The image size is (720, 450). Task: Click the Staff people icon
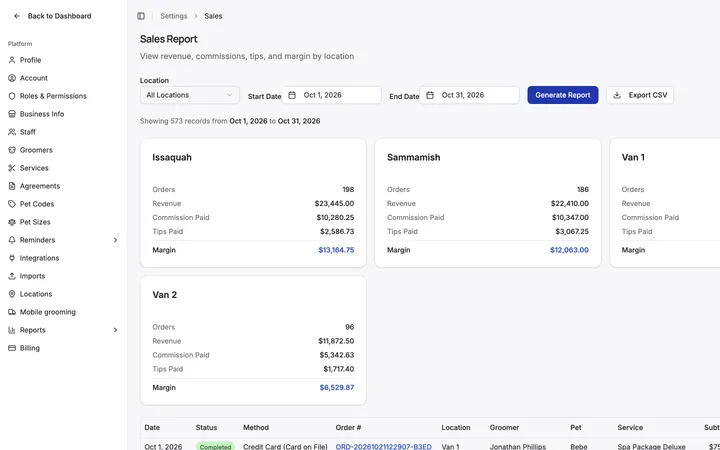pyautogui.click(x=12, y=132)
